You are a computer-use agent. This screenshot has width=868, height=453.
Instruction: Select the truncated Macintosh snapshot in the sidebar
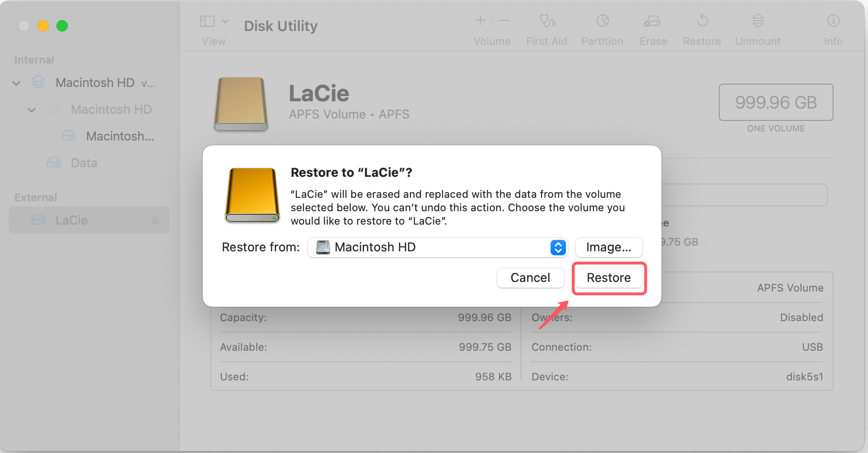pyautogui.click(x=119, y=136)
